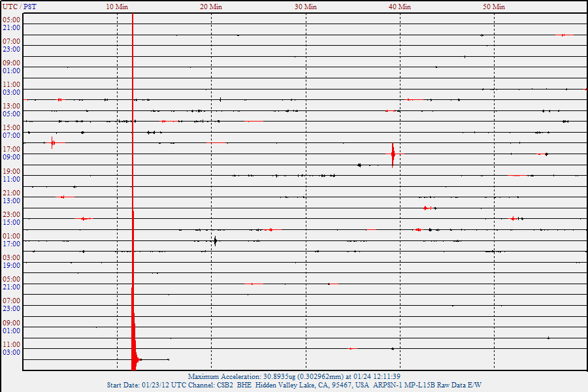Click the Start Date channel info line
588x392 pixels.
point(294,385)
